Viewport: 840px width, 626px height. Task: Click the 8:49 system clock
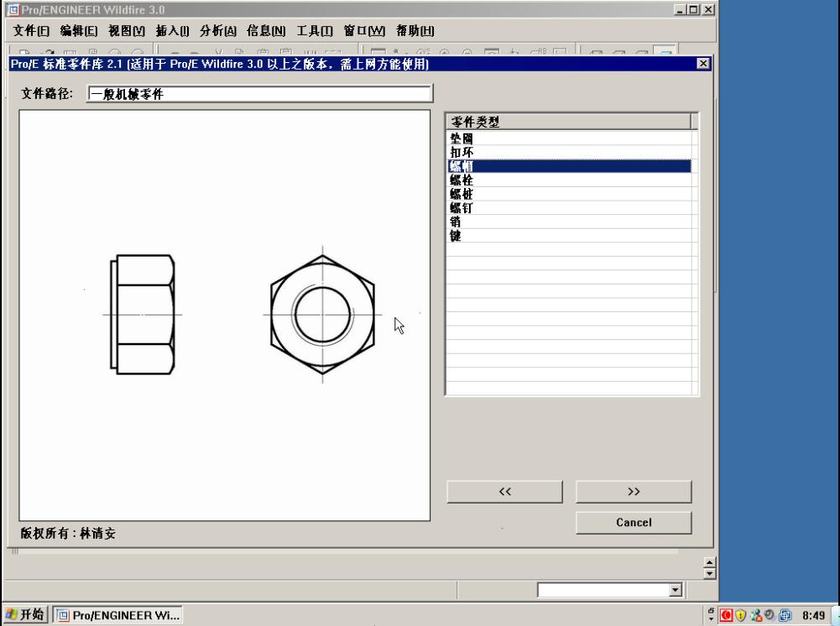[x=814, y=615]
